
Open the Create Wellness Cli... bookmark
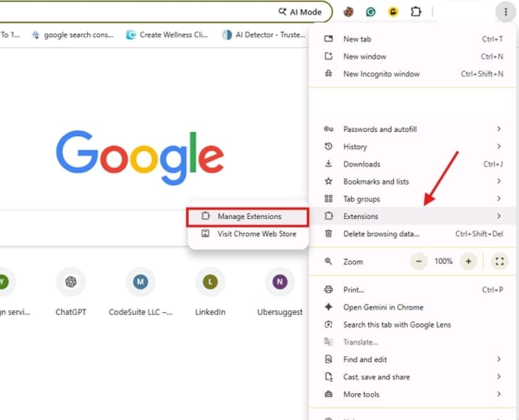pyautogui.click(x=167, y=35)
